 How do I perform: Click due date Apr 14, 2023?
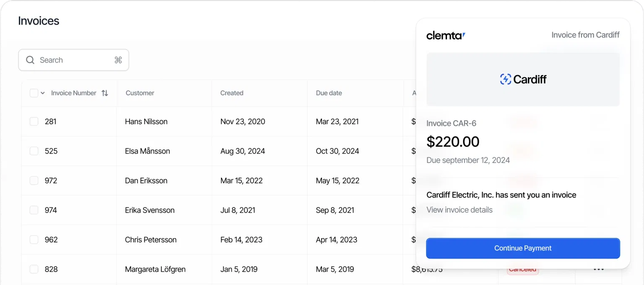point(337,240)
